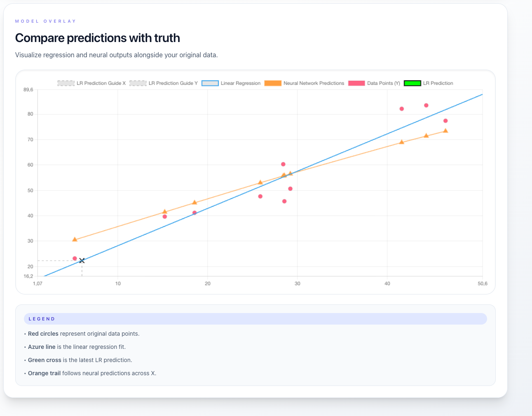The width and height of the screenshot is (532, 416).
Task: Click the "Azure line" legend description line
Action: click(77, 347)
